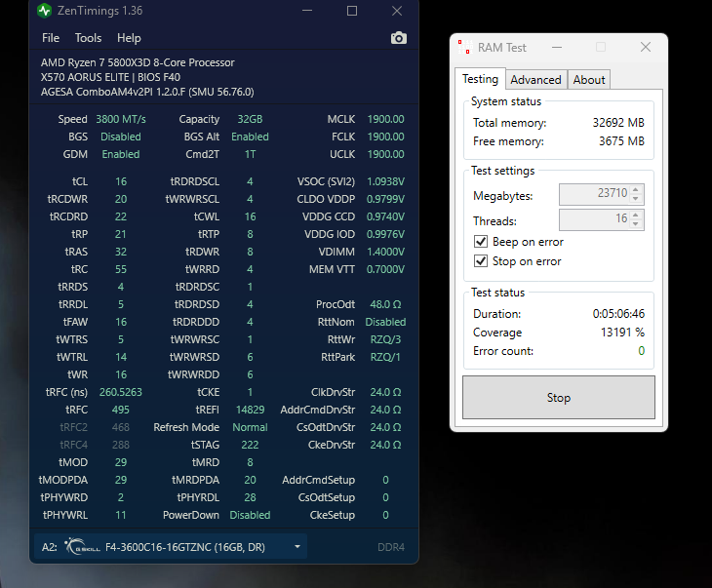
Task: Click the MEM VTT value 0.7000V
Action: (385, 269)
